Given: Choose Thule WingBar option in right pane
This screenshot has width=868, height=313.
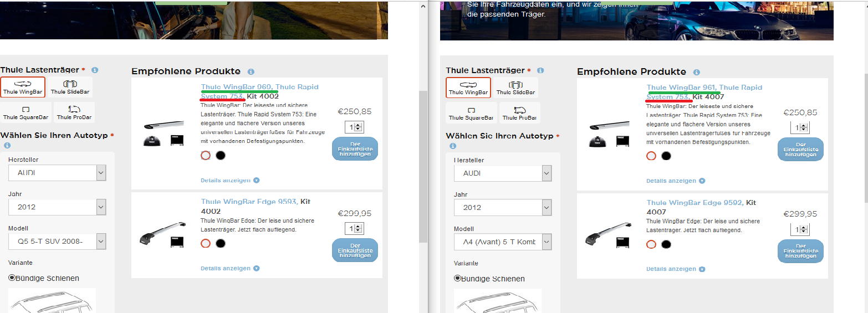Looking at the screenshot, I should pyautogui.click(x=468, y=88).
